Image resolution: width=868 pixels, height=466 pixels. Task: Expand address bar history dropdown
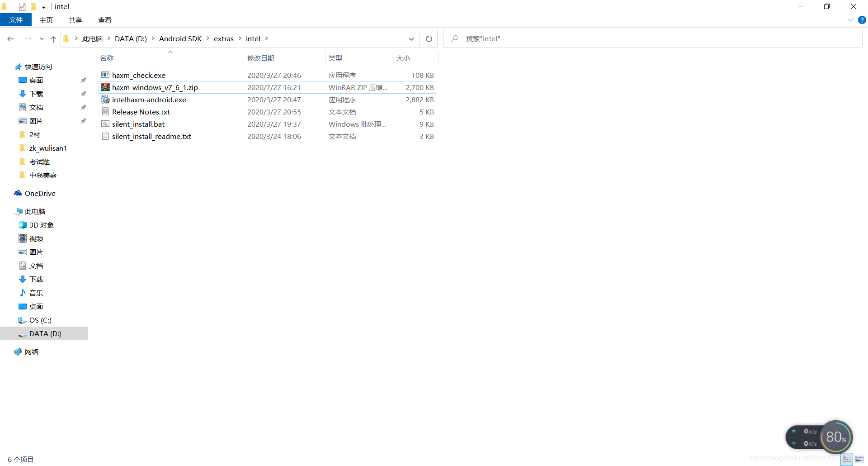(x=411, y=39)
